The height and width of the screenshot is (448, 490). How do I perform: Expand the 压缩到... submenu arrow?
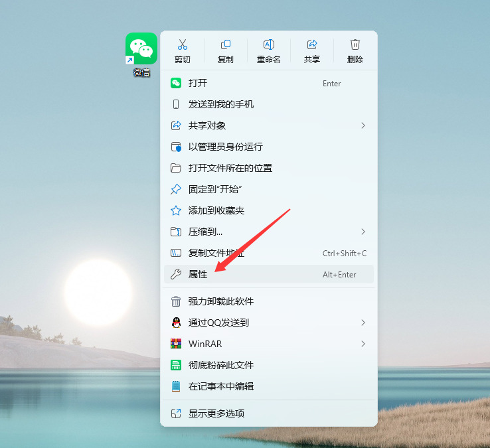coord(363,232)
